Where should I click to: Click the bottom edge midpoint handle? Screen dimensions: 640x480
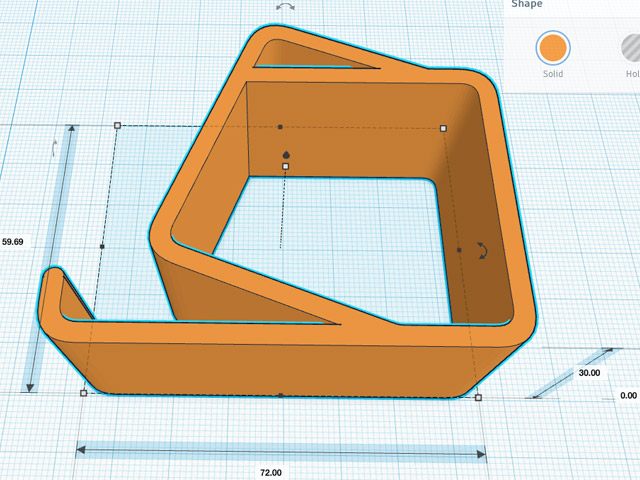coord(280,396)
